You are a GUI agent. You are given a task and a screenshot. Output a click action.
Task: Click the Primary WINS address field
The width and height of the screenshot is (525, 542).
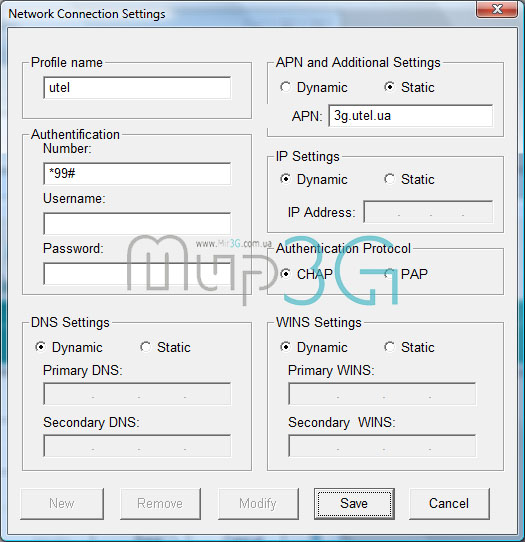click(382, 393)
